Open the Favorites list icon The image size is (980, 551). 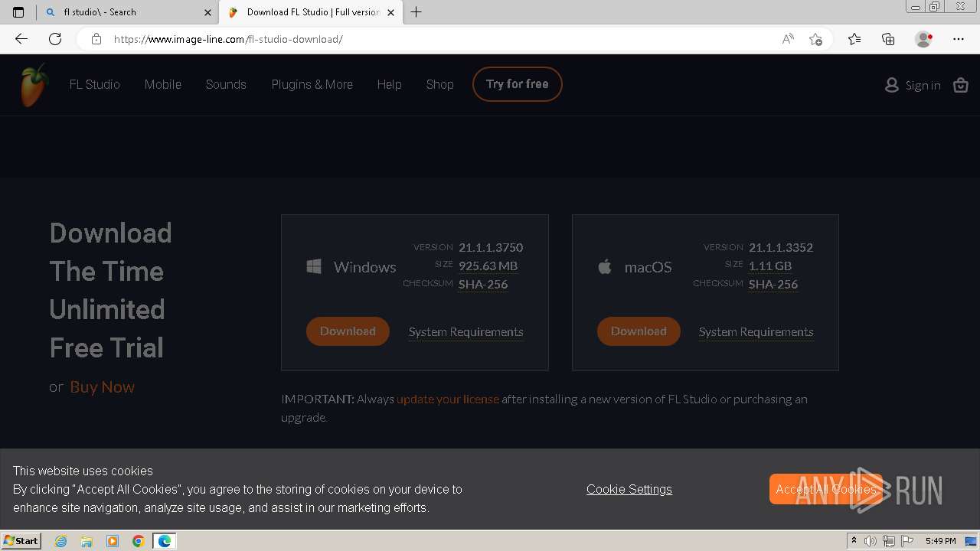point(854,39)
